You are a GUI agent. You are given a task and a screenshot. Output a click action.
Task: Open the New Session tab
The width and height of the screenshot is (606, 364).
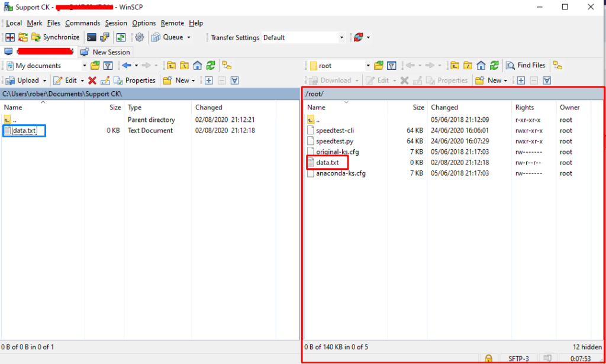click(x=107, y=52)
